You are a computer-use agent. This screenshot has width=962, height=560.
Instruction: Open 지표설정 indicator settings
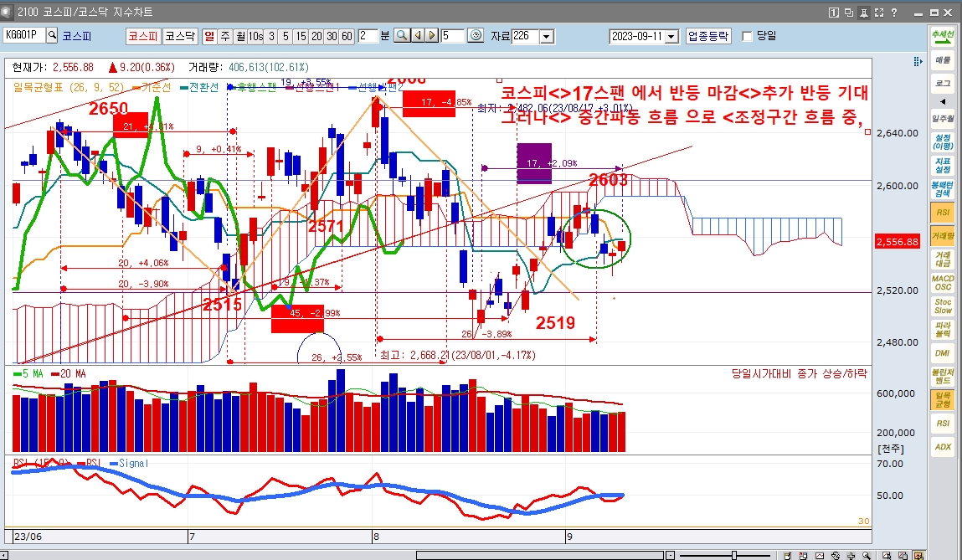pos(943,165)
